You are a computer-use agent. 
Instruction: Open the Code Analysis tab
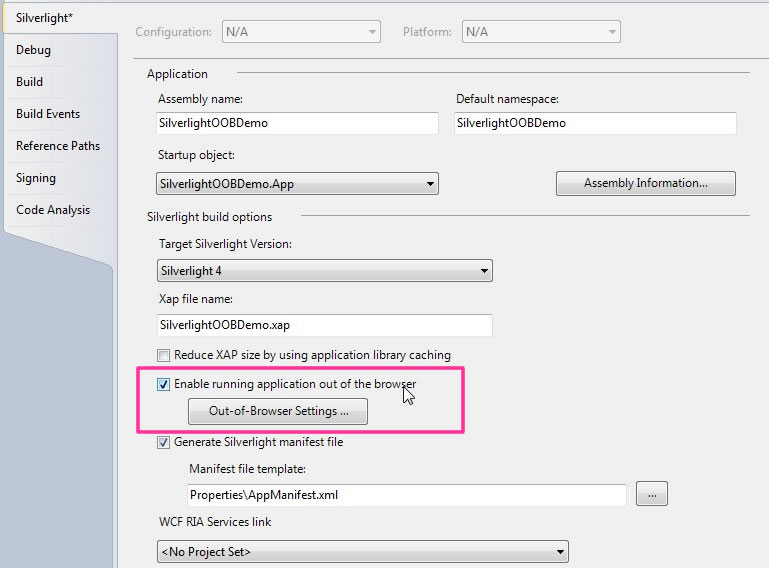point(53,210)
